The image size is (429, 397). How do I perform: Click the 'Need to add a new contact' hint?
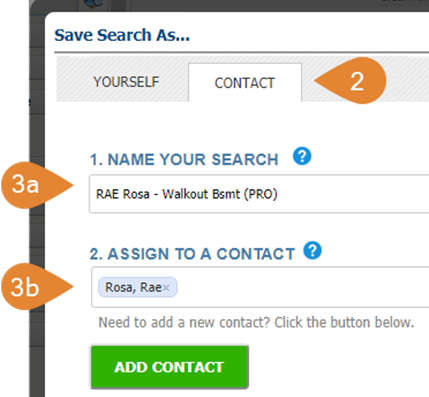[x=256, y=322]
